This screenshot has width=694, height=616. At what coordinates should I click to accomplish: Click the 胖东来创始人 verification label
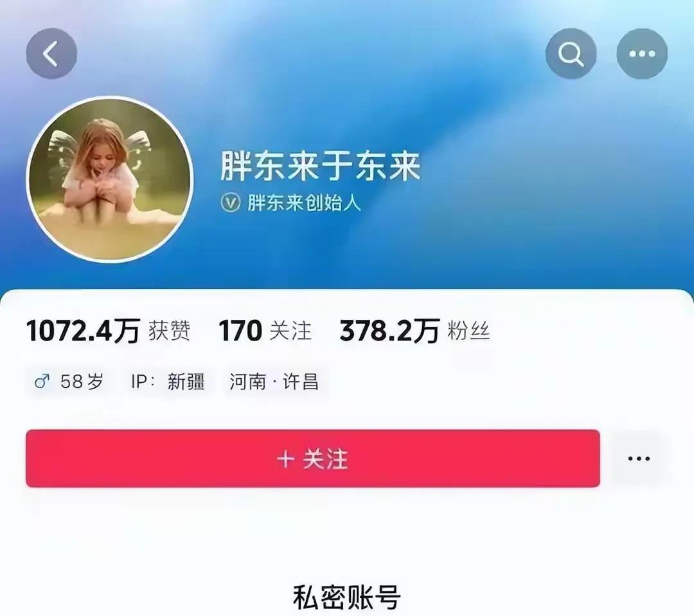(304, 203)
